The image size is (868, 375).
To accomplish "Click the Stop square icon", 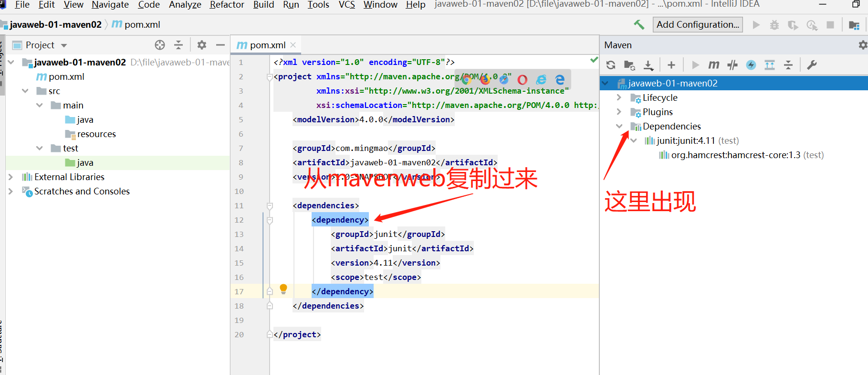I will pyautogui.click(x=830, y=25).
